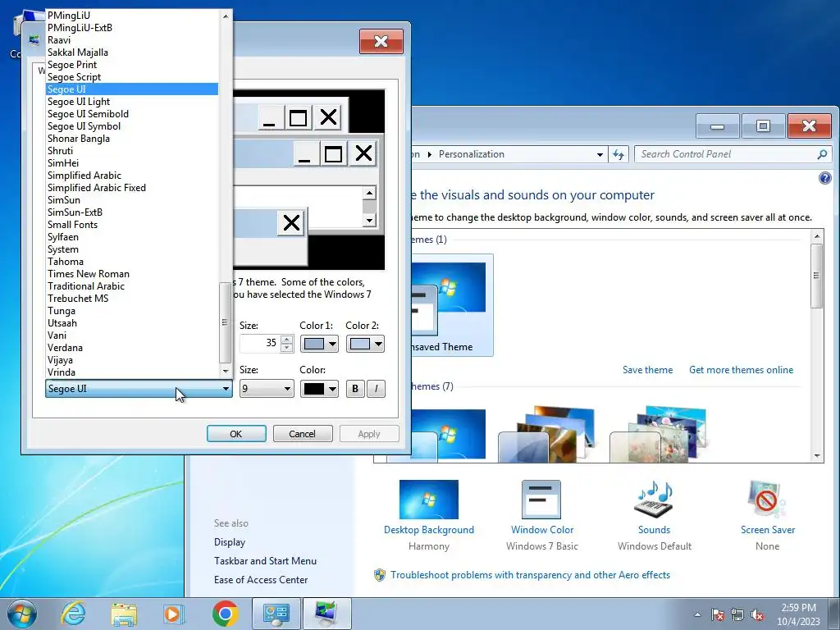
Task: Click the Color 2 swatch
Action: [x=360, y=344]
